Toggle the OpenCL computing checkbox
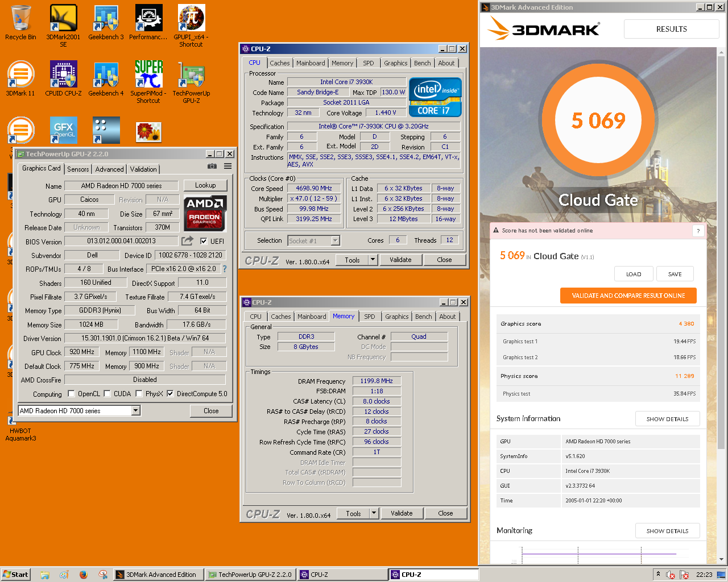The width and height of the screenshot is (728, 582). pyautogui.click(x=71, y=393)
